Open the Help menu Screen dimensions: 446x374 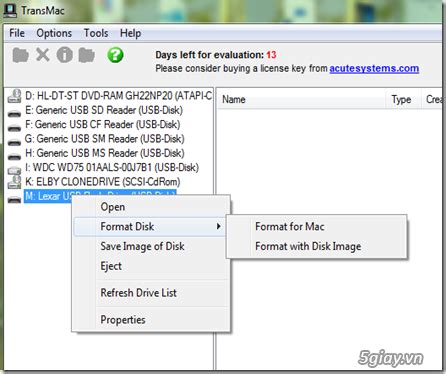(130, 33)
